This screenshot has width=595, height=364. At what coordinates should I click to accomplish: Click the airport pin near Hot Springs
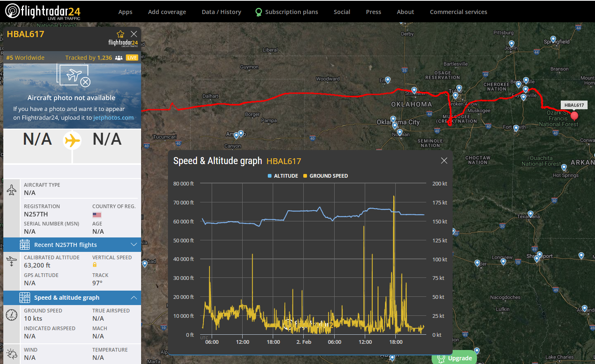(x=564, y=167)
